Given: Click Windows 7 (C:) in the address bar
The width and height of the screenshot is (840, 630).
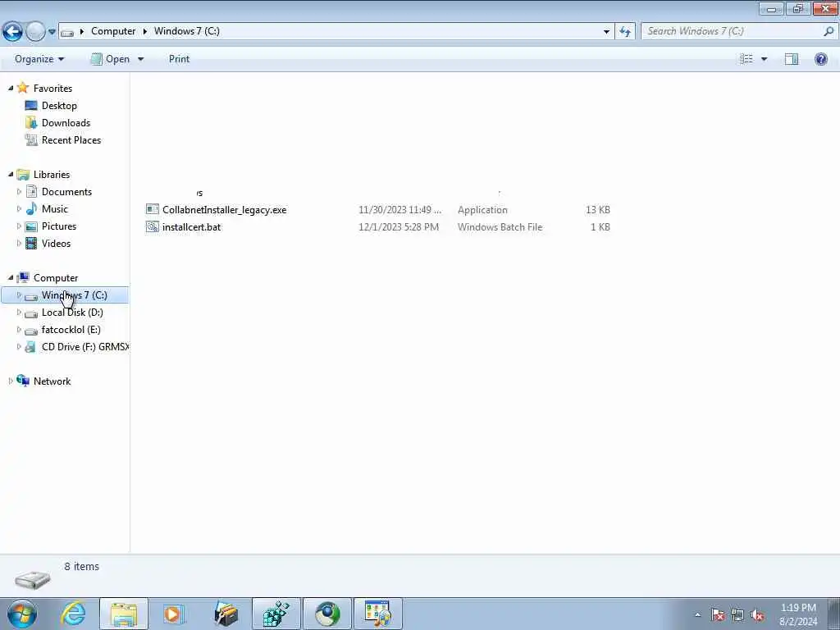Looking at the screenshot, I should [x=186, y=31].
